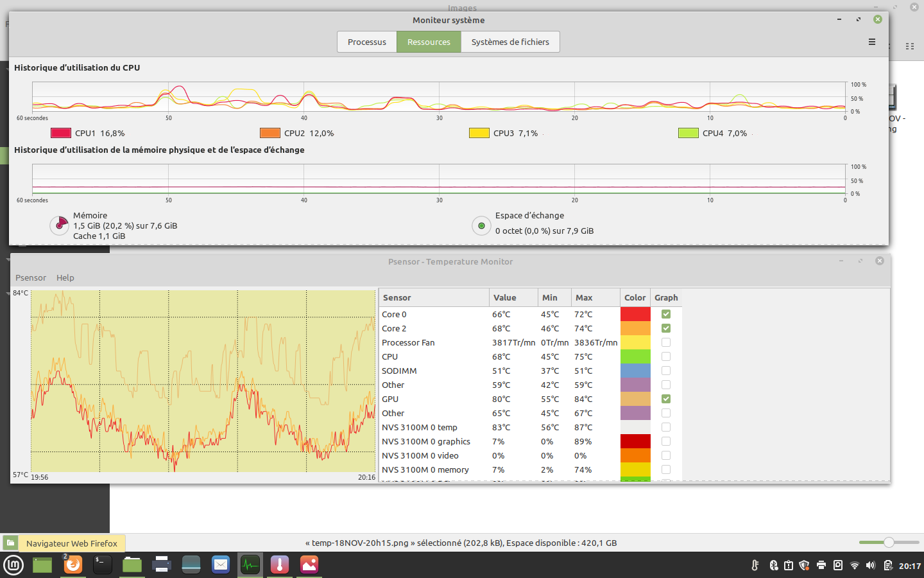
Task: Switch to Systèmes de fichiers tab
Action: (510, 42)
